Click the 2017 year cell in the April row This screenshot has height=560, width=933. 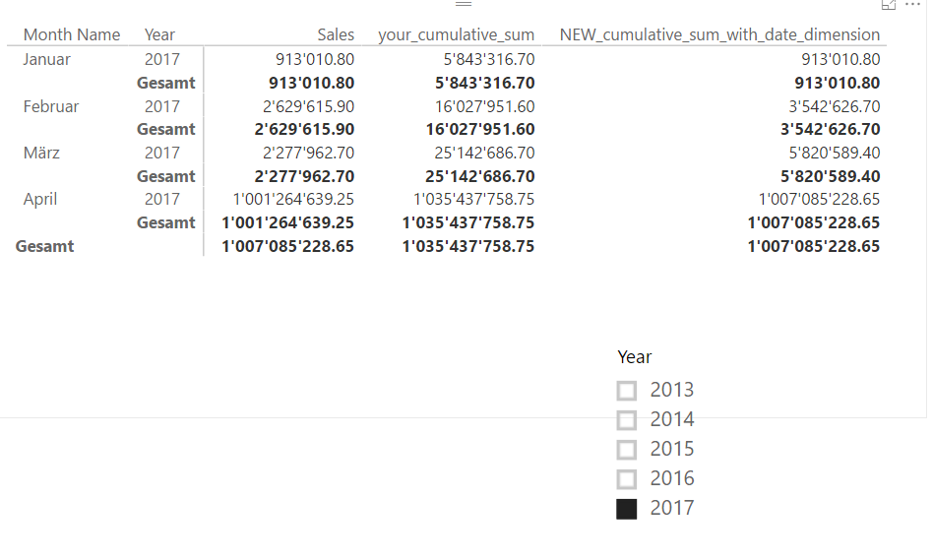[161, 200]
